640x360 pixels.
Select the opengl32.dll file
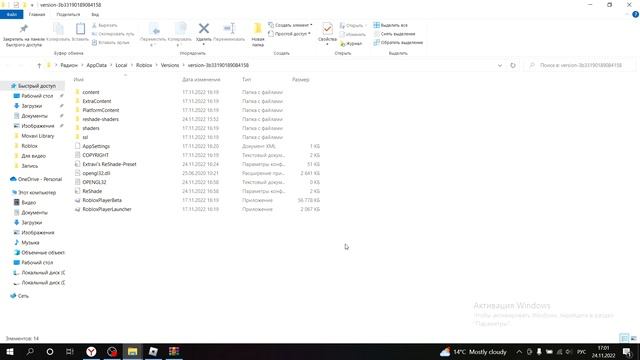coord(96,173)
